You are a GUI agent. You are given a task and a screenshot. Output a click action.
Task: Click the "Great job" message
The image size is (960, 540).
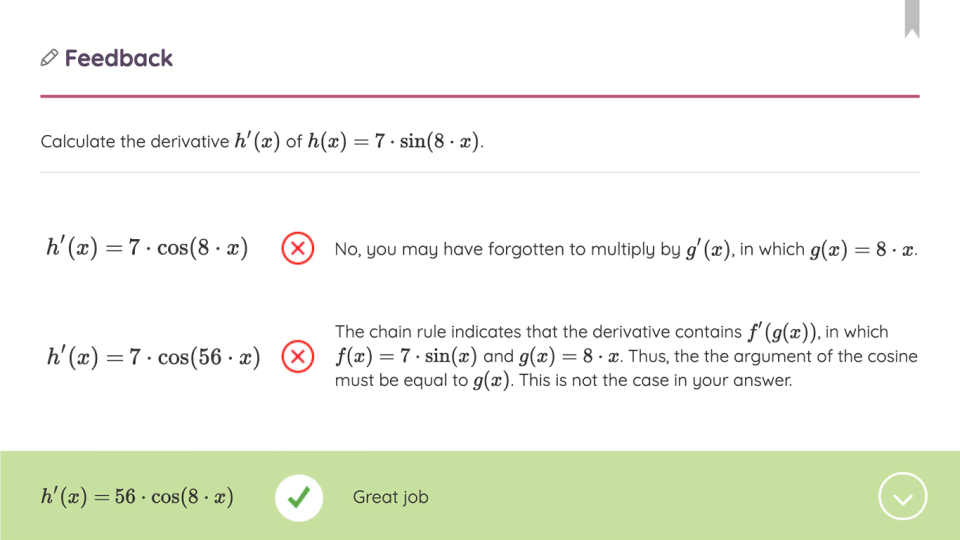pos(390,497)
